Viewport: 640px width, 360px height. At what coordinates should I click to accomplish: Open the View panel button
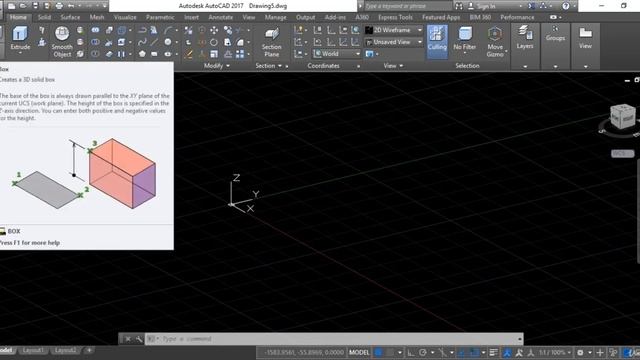(x=585, y=37)
